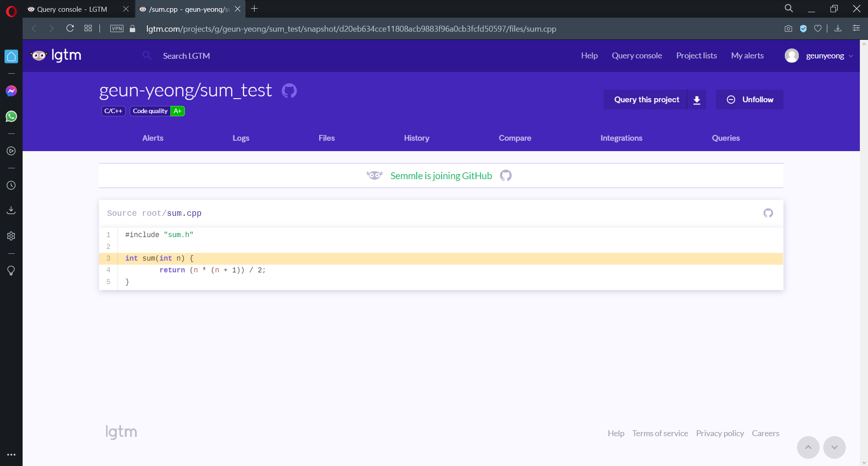Click the Code quality A+ badge

coord(157,111)
